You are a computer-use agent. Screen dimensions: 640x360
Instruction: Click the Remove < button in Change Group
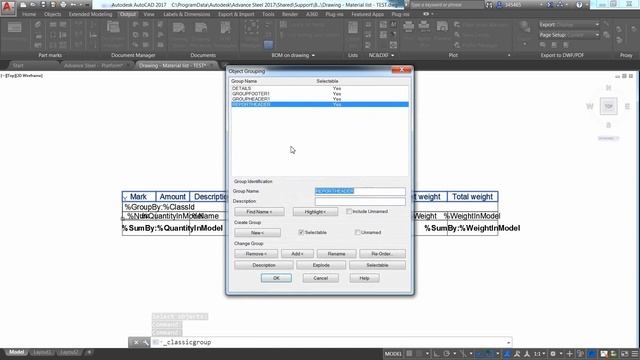coord(256,254)
